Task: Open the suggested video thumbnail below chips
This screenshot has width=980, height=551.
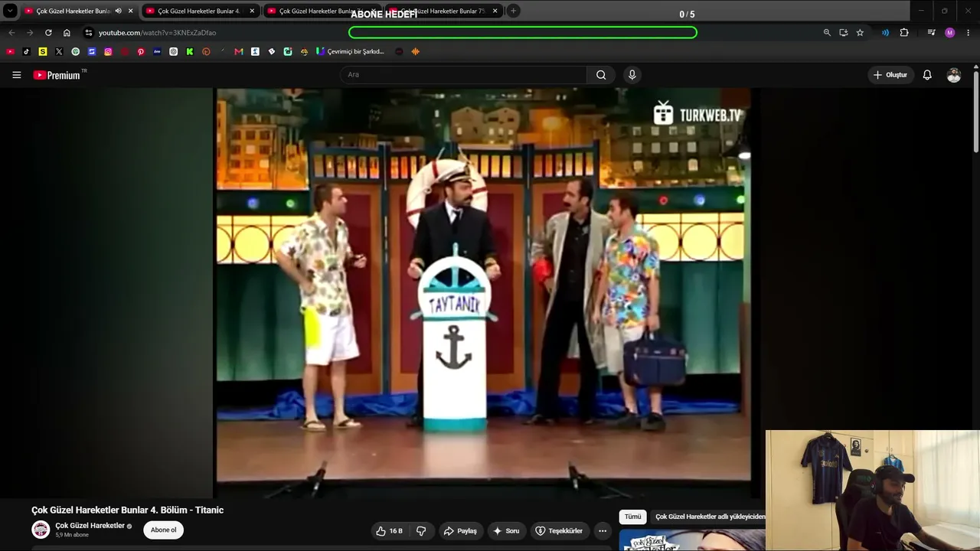Action: click(x=691, y=540)
